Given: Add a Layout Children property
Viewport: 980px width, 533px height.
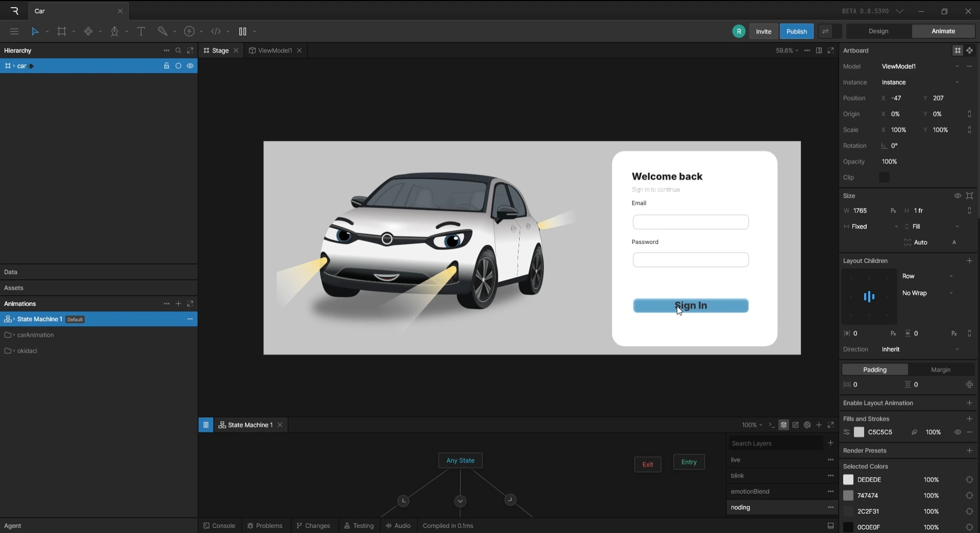Looking at the screenshot, I should (x=969, y=261).
